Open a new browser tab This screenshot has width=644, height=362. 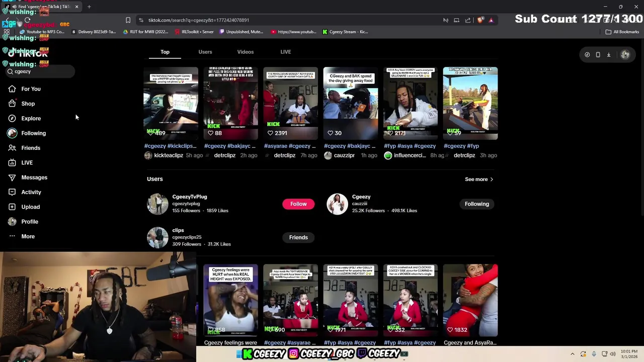pos(89,7)
